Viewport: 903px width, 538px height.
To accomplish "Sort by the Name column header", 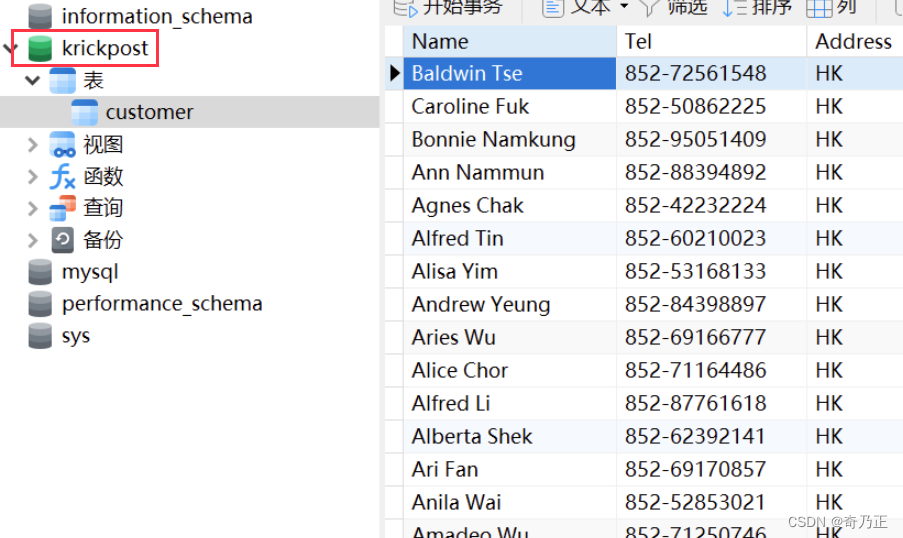I will pyautogui.click(x=510, y=41).
